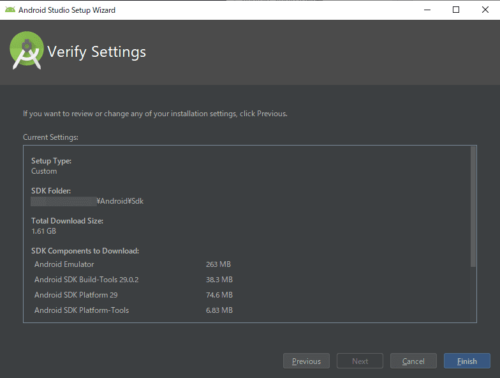500x378 pixels.
Task: Select the Android Emulator component row
Action: (x=133, y=264)
